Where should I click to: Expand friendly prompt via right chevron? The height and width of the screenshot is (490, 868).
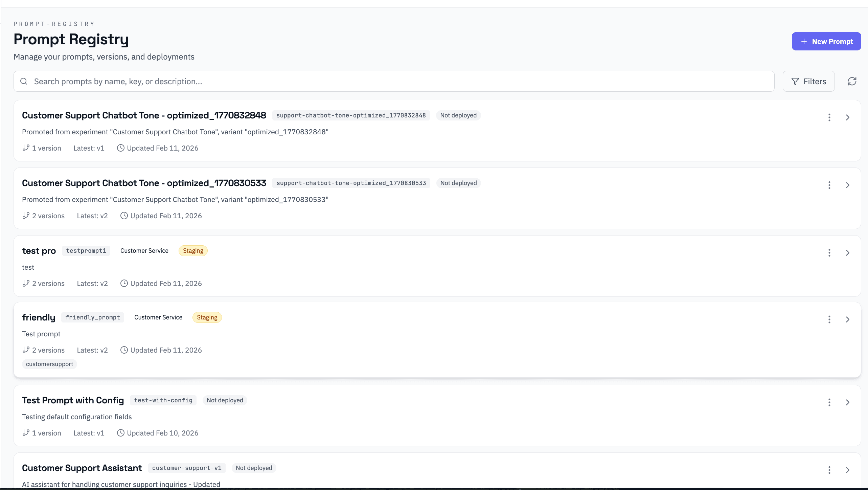(x=847, y=319)
